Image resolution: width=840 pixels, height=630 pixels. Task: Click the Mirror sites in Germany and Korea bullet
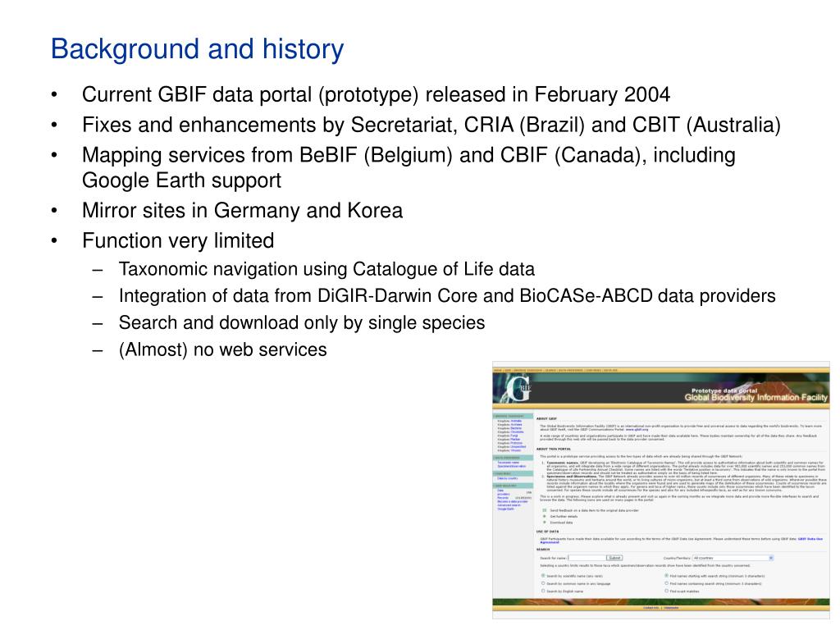242,211
